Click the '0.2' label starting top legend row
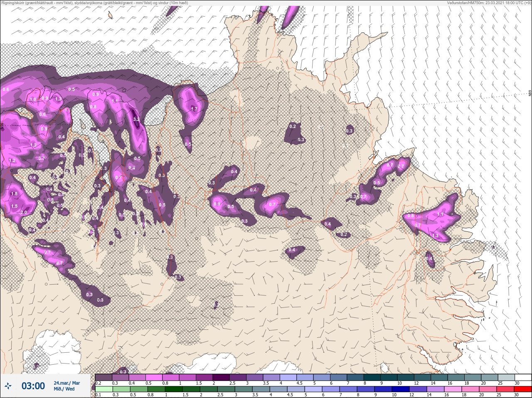The height and width of the screenshot is (398, 532). click(x=98, y=383)
